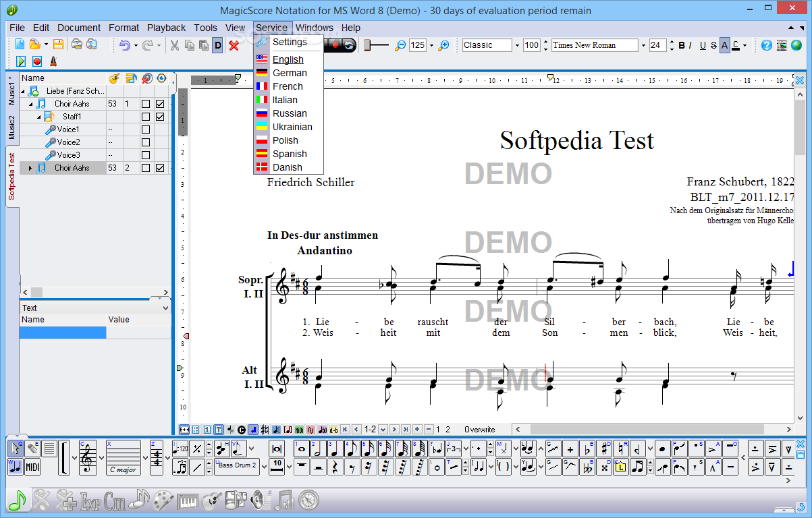The image size is (812, 518).
Task: Select the Eraser tool in palette
Action: (x=32, y=449)
